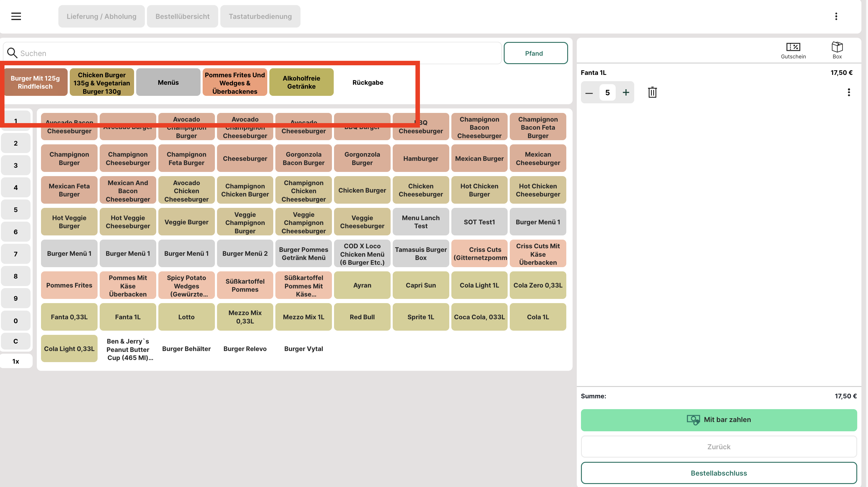Delete Fanta 1L with trash icon
The image size is (868, 487).
652,93
